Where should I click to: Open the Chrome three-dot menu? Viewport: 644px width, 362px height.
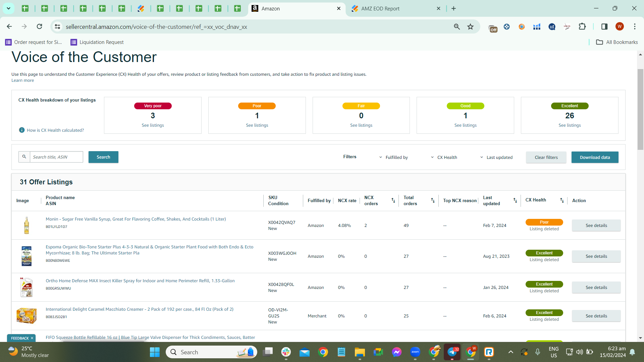(x=635, y=26)
